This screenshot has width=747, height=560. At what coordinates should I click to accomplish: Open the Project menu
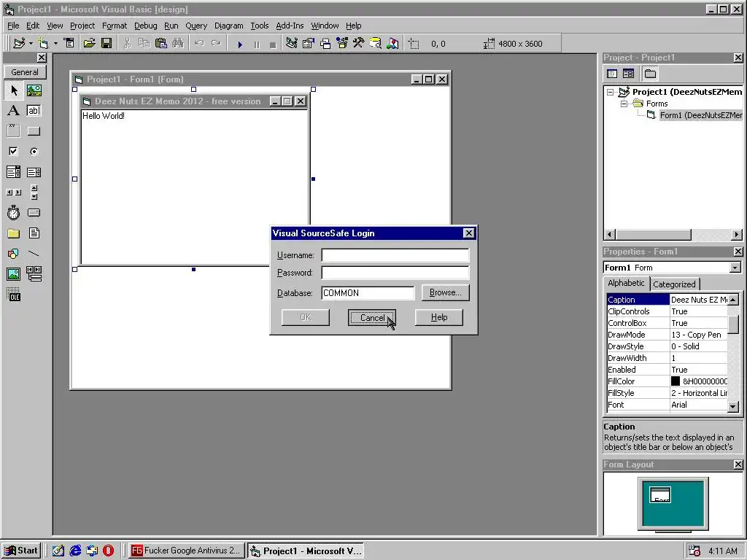[x=82, y=26]
